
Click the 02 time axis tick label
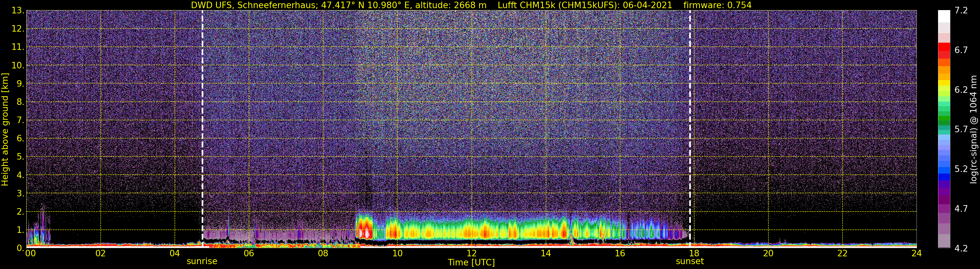point(101,253)
